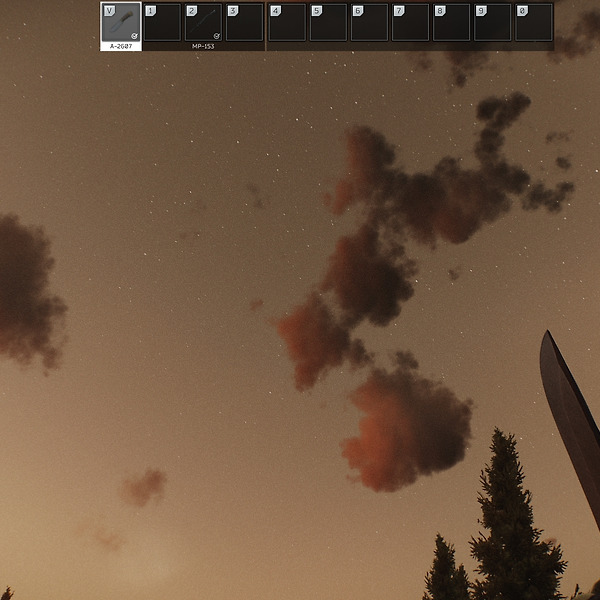Click empty quick slot 8
The width and height of the screenshot is (600, 600).
coord(452,22)
